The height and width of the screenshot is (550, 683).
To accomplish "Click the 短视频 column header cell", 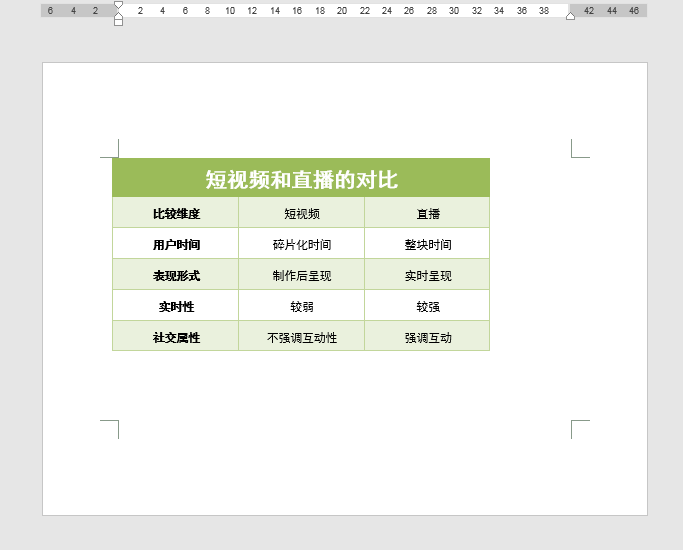I will (301, 213).
